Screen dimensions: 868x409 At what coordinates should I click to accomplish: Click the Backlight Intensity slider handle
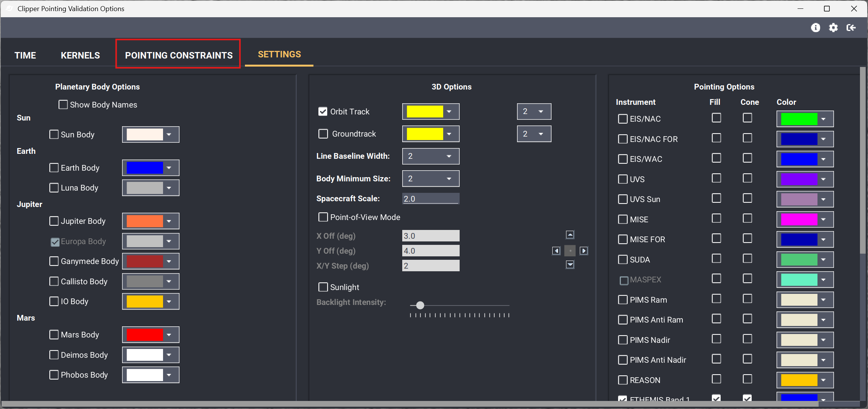pos(420,305)
